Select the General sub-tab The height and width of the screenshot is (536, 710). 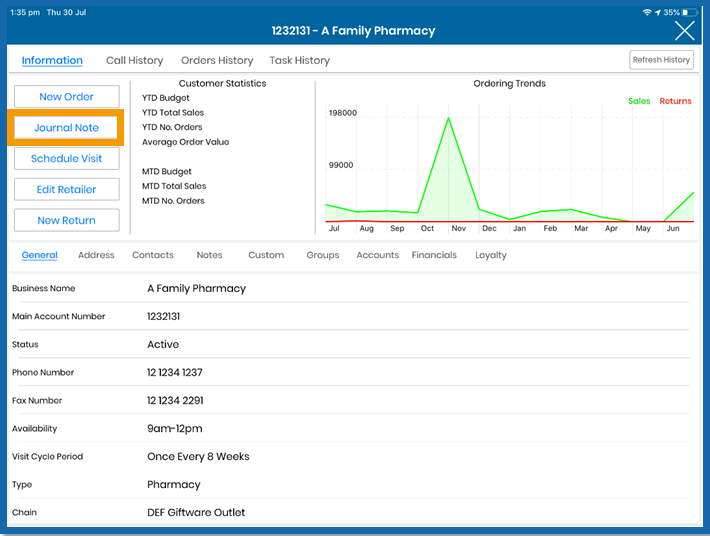39,255
